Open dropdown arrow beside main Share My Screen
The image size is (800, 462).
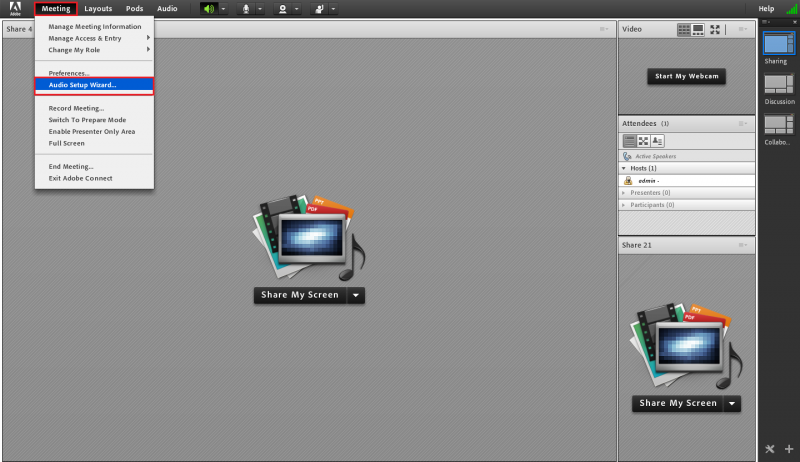click(x=356, y=295)
